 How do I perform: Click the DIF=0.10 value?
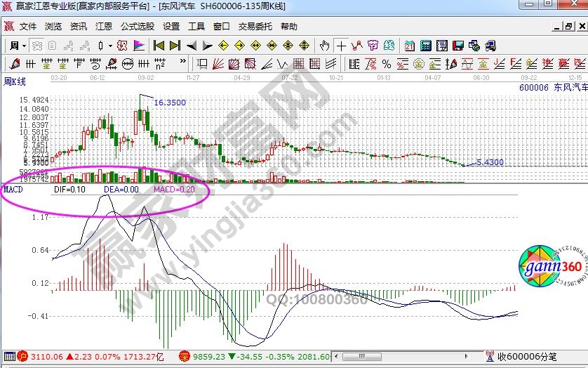coord(69,189)
